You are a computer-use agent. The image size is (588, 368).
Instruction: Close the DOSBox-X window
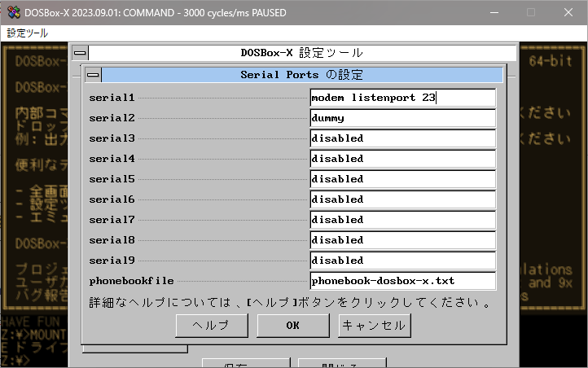568,12
